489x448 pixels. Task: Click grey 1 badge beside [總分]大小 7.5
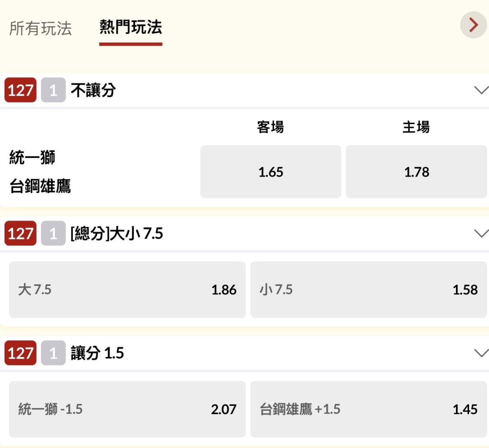pos(53,233)
